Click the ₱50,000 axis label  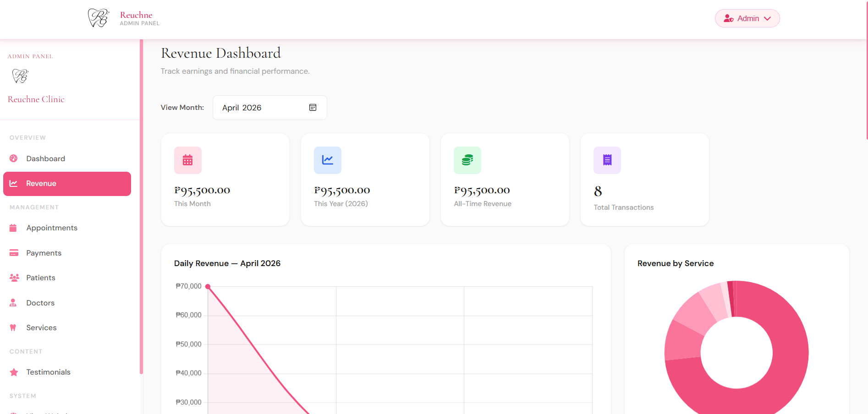(x=188, y=344)
